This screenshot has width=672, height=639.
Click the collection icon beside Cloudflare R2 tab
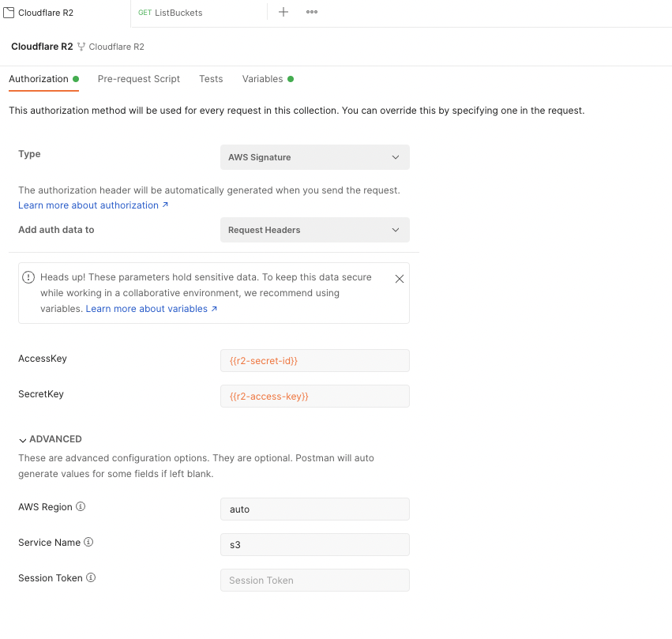pyautogui.click(x=9, y=13)
